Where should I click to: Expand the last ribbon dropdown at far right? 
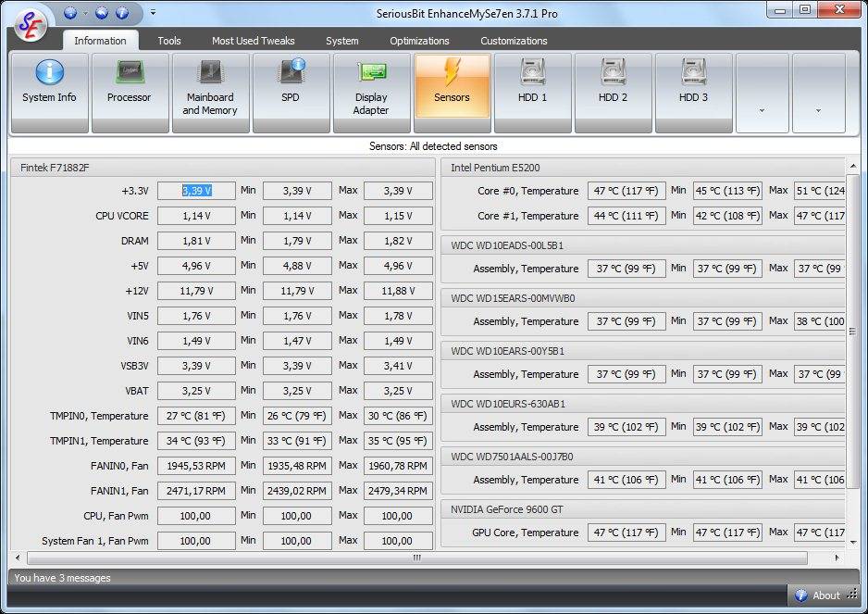pos(819,93)
